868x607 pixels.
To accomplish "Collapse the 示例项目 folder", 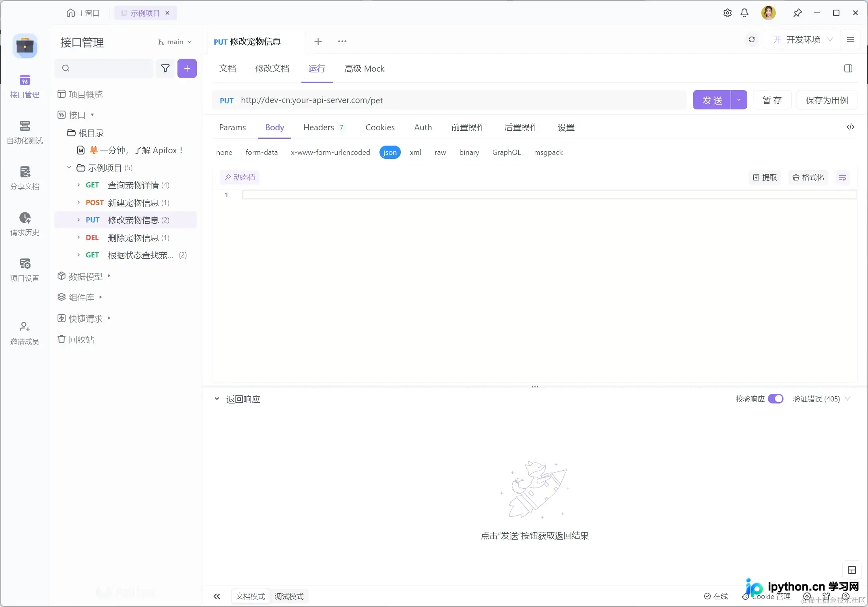I will click(69, 167).
